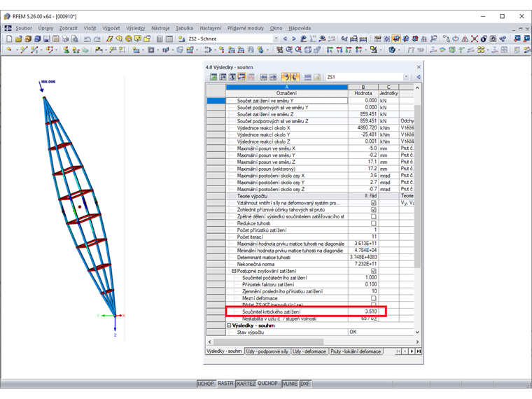Select the 'Součinitel kritického zatížení' row
532x399 pixels.
[306, 311]
